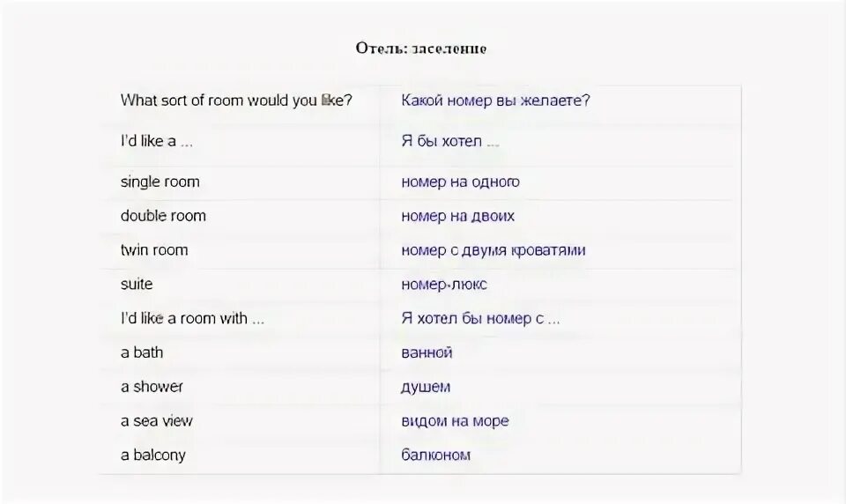846x504 pixels.
Task: Select the 'twin room' entry
Action: 154,250
